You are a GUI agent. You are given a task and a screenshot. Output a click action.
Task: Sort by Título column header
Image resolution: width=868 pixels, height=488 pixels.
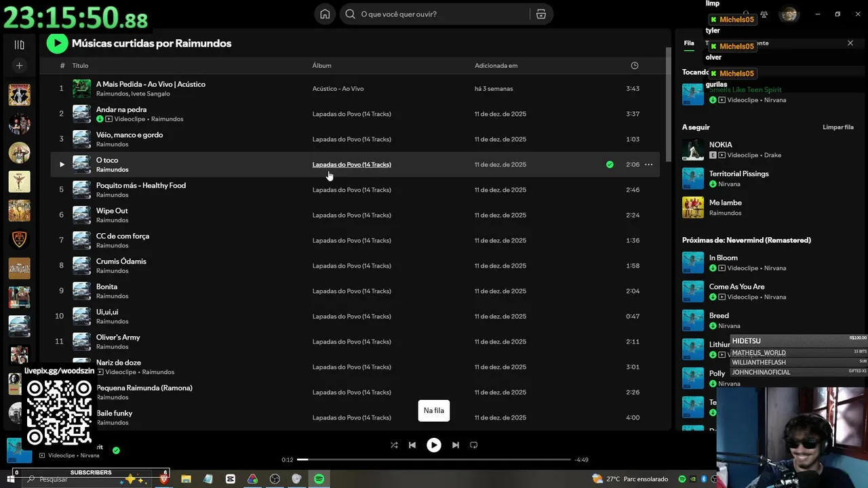[x=80, y=66]
